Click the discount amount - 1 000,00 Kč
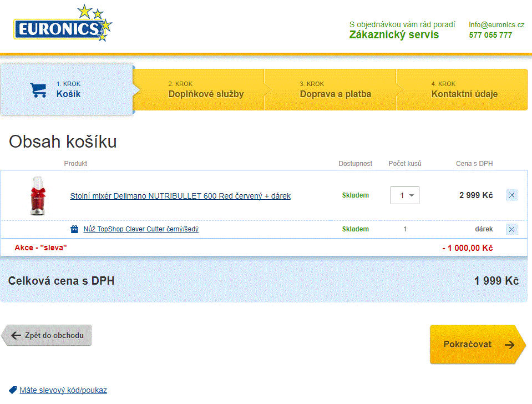Screen dimensions: 532x404 (468, 248)
